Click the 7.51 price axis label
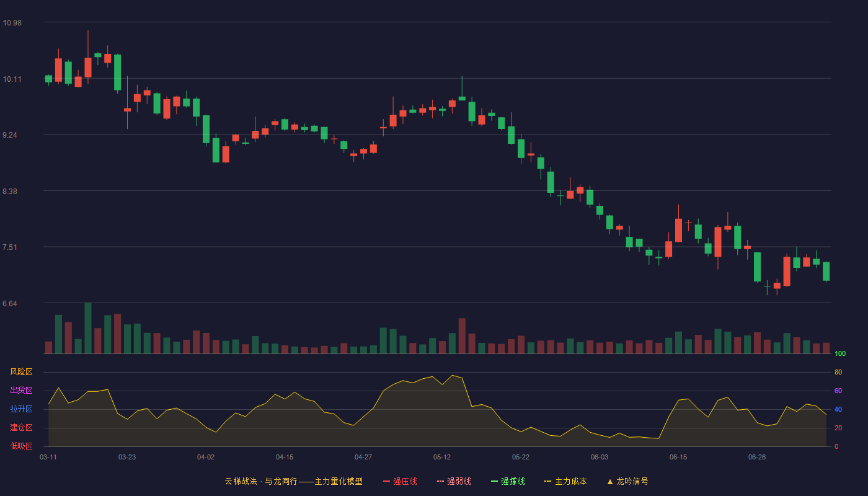Image resolution: width=868 pixels, height=496 pixels. tap(10, 247)
